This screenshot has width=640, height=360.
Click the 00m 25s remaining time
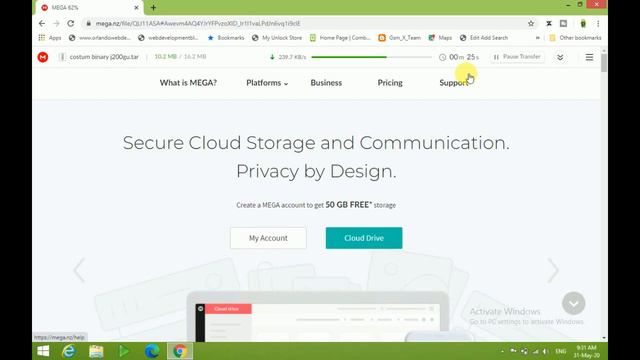(463, 57)
